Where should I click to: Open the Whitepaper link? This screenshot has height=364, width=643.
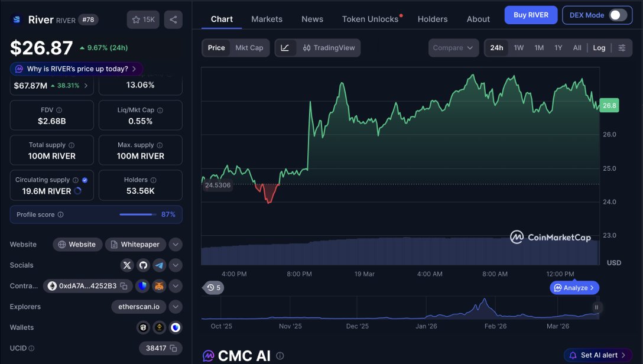pyautogui.click(x=135, y=244)
